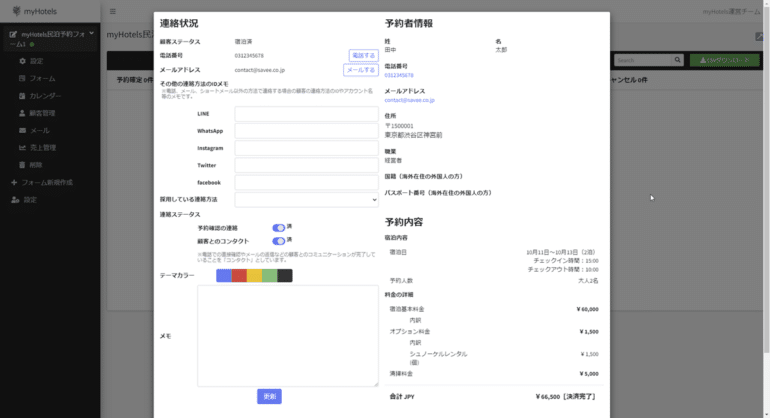The height and width of the screenshot is (418, 770).
Task: Toggle the hamburger menu icon in the top bar
Action: click(x=113, y=11)
